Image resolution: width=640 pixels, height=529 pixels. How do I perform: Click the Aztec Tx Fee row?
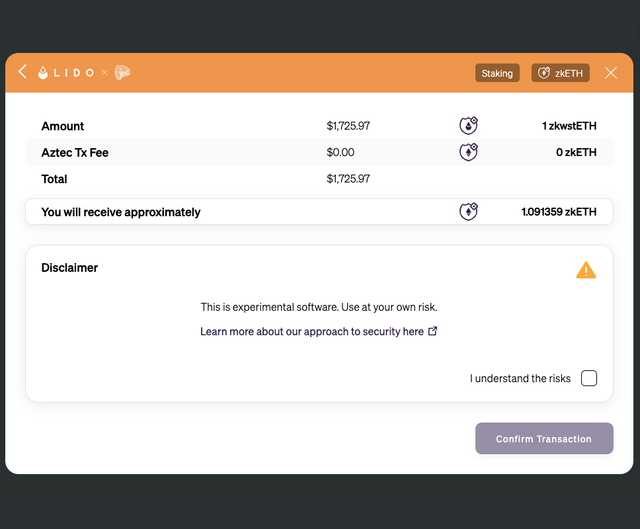pyautogui.click(x=319, y=152)
